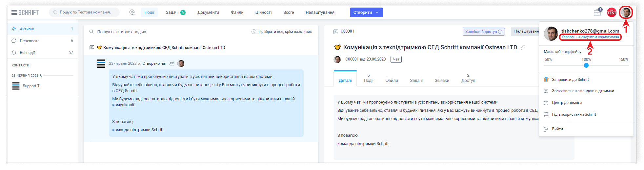
Task: Click the 'Прибрати все, крім важливих' clear icon
Action: (254, 32)
